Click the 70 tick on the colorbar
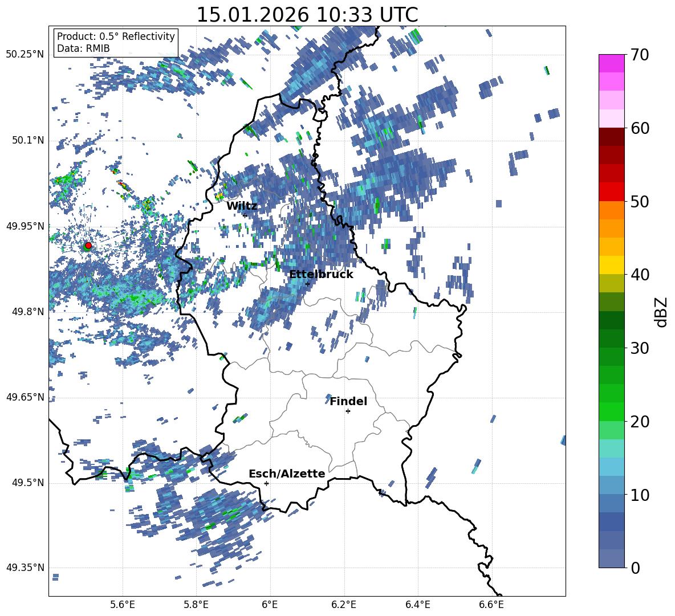Viewport: 675px width, 616px height. click(640, 55)
